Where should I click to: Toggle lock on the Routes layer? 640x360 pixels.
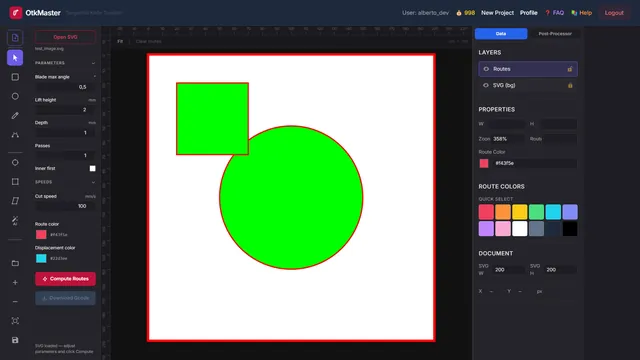[x=570, y=69]
